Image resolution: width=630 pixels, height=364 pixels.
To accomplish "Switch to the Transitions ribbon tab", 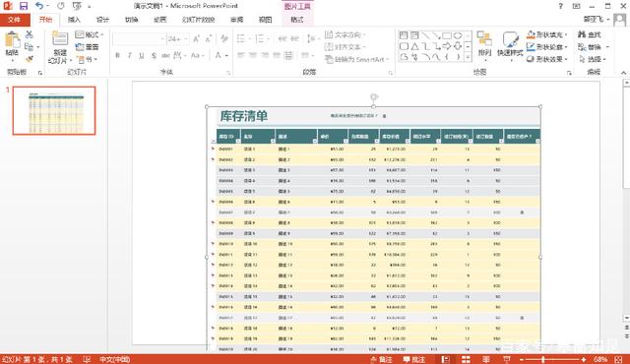I will [131, 20].
